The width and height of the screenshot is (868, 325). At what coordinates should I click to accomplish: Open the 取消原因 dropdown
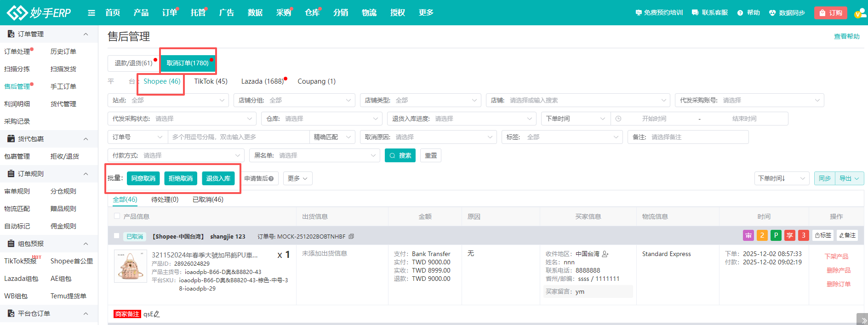pyautogui.click(x=428, y=137)
